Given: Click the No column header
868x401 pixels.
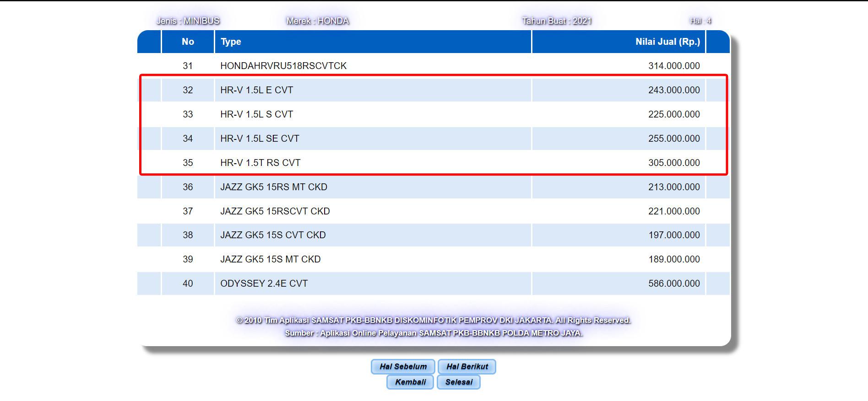Looking at the screenshot, I should [x=188, y=42].
